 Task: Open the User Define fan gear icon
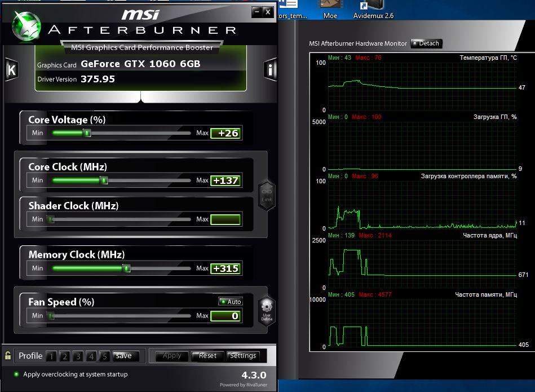tap(267, 310)
